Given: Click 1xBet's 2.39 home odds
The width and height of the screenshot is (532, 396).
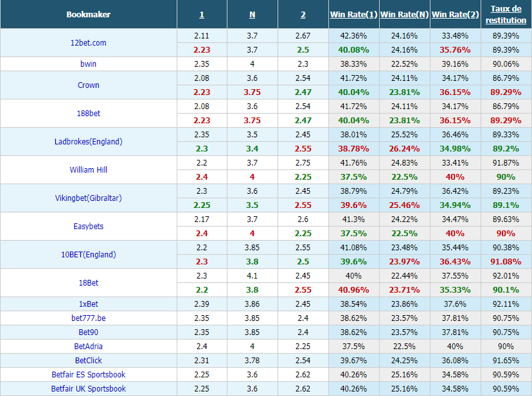Looking at the screenshot, I should (x=202, y=304).
